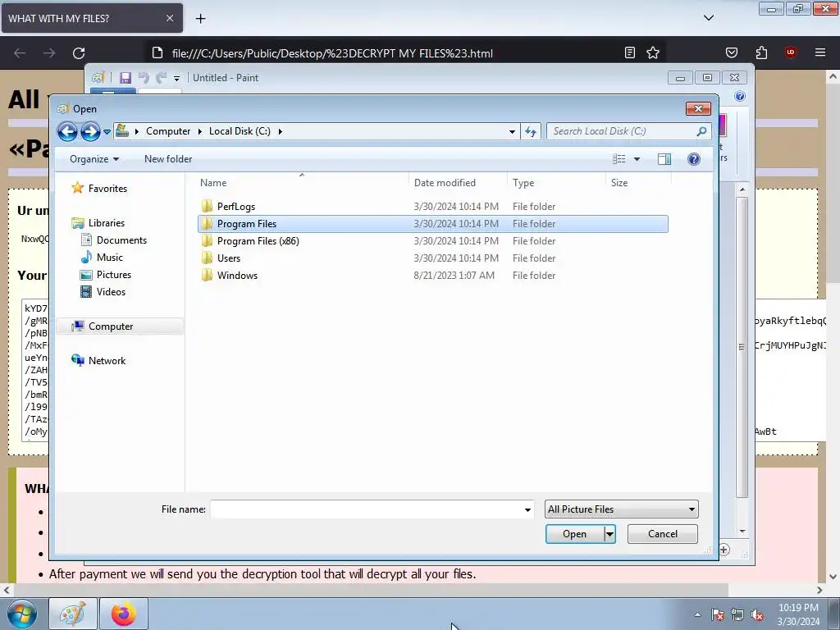Go back using the Open dialog back arrow

(x=67, y=131)
